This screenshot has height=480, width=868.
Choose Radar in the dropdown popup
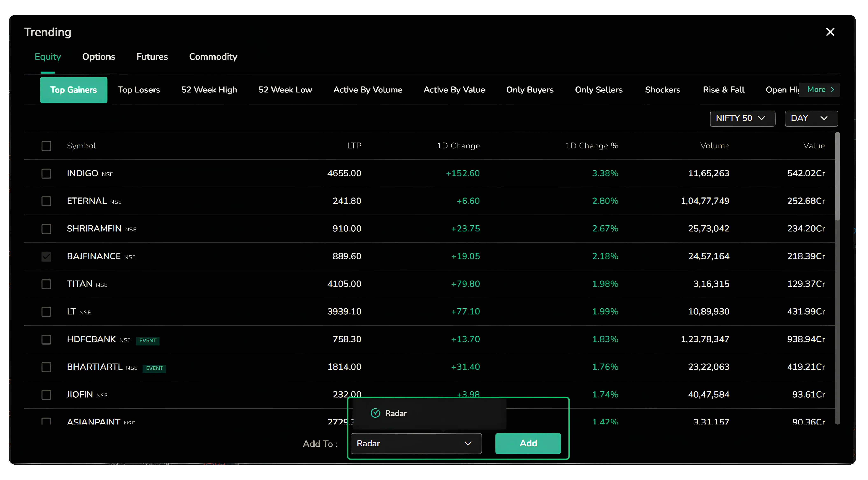pos(429,413)
